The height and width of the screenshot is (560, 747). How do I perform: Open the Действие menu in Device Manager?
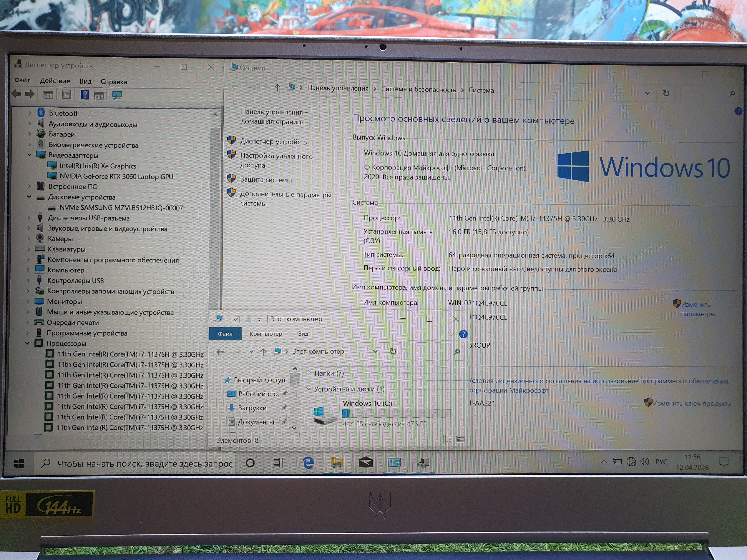click(x=55, y=81)
